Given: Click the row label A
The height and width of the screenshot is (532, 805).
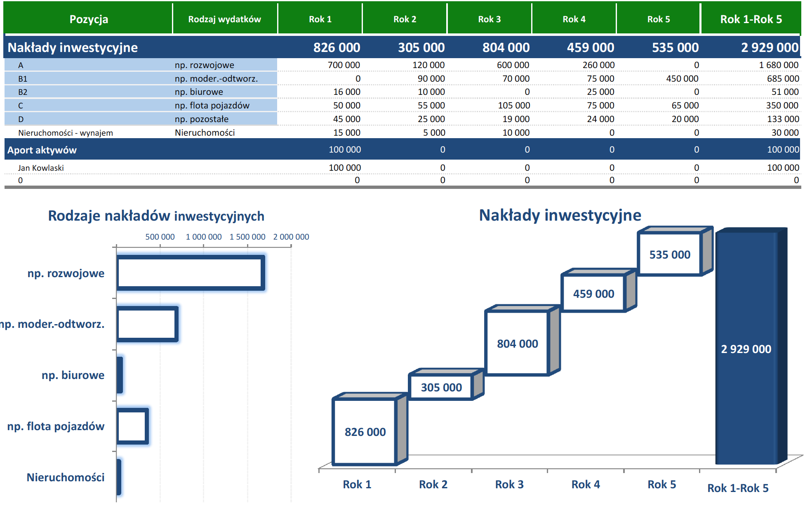Looking at the screenshot, I should pyautogui.click(x=21, y=65).
